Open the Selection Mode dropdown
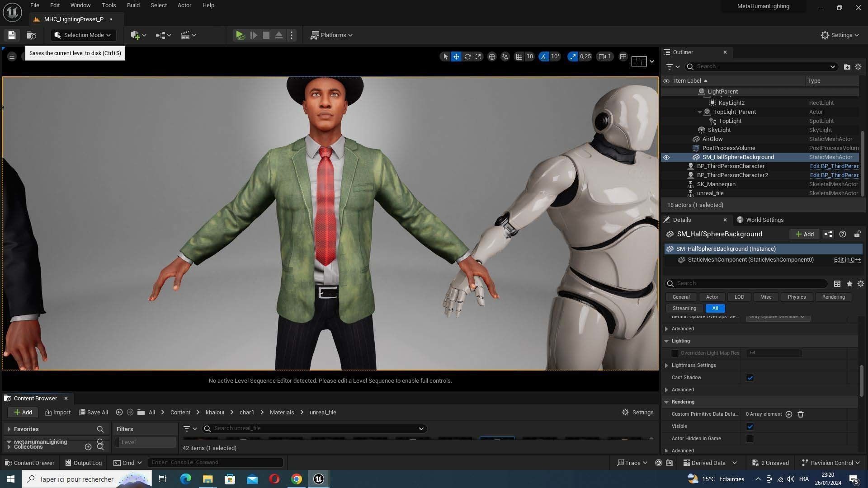Viewport: 868px width, 488px height. pos(82,35)
